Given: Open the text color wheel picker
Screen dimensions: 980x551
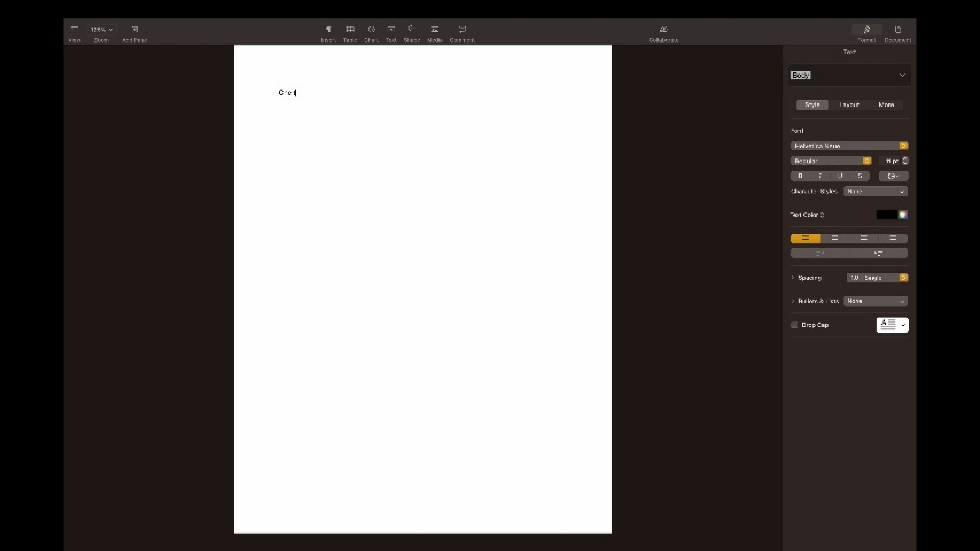Looking at the screenshot, I should tap(903, 215).
